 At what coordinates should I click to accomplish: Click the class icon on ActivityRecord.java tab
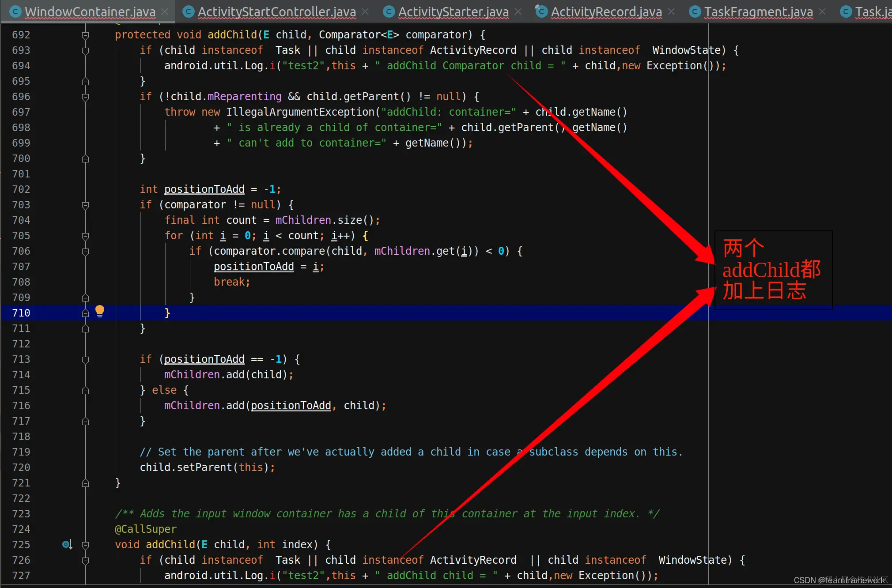(541, 12)
